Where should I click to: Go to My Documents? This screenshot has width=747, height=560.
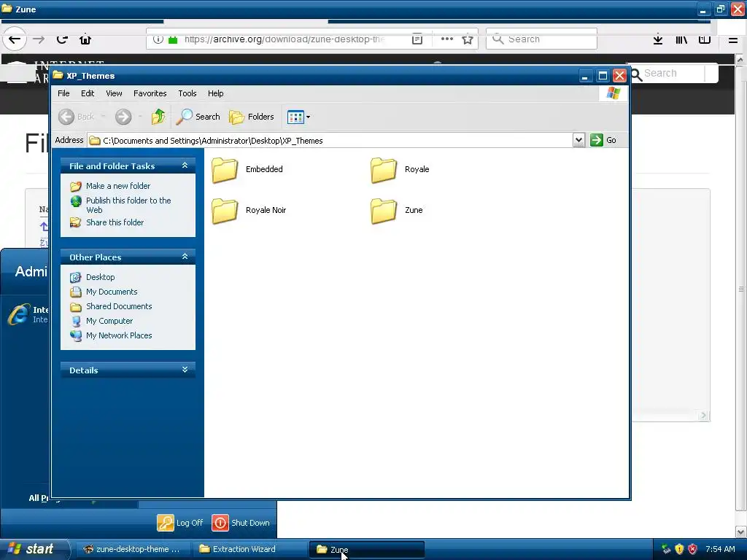[112, 292]
